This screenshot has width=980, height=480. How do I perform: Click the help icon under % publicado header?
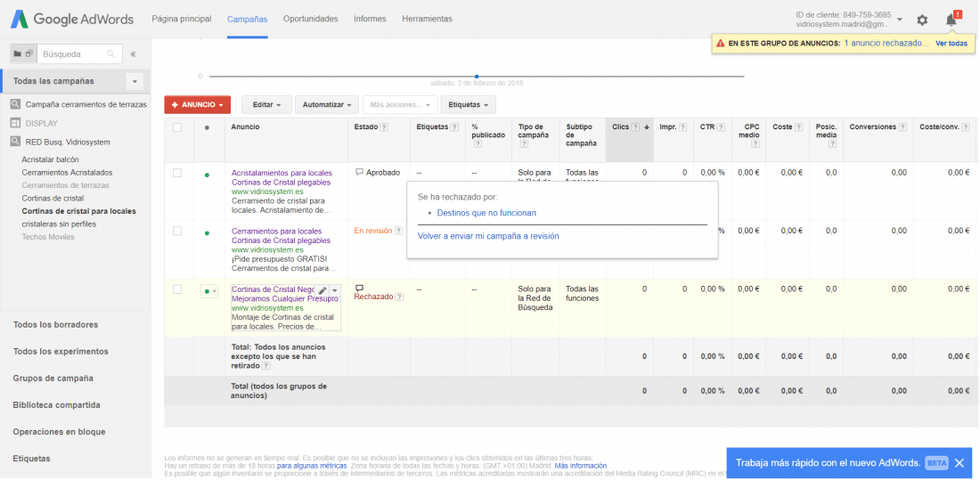[477, 143]
